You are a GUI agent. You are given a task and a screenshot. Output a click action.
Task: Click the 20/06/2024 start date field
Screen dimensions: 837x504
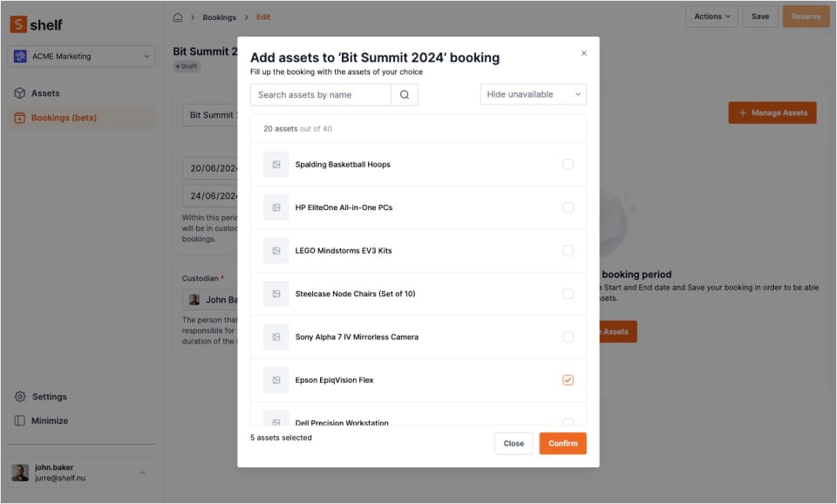(210, 168)
